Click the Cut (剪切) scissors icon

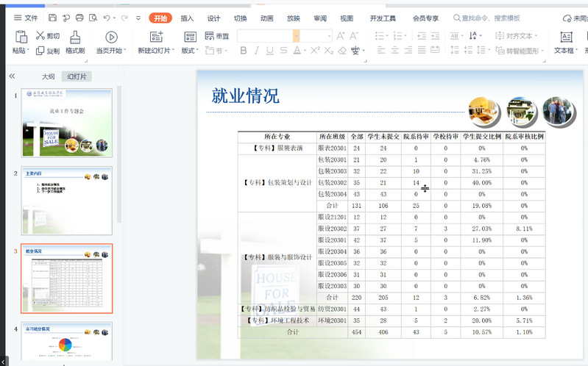(40, 35)
